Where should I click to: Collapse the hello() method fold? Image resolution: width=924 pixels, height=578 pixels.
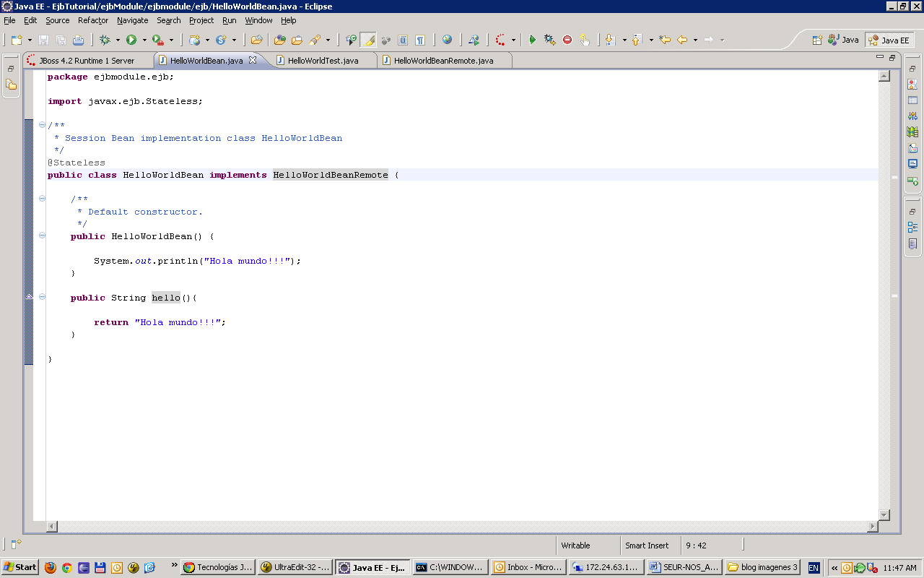pyautogui.click(x=43, y=297)
